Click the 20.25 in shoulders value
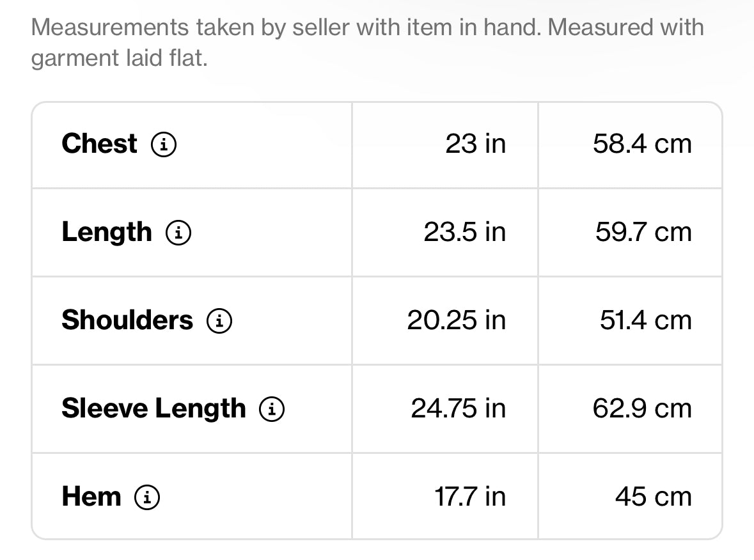754x560 pixels. pos(457,320)
